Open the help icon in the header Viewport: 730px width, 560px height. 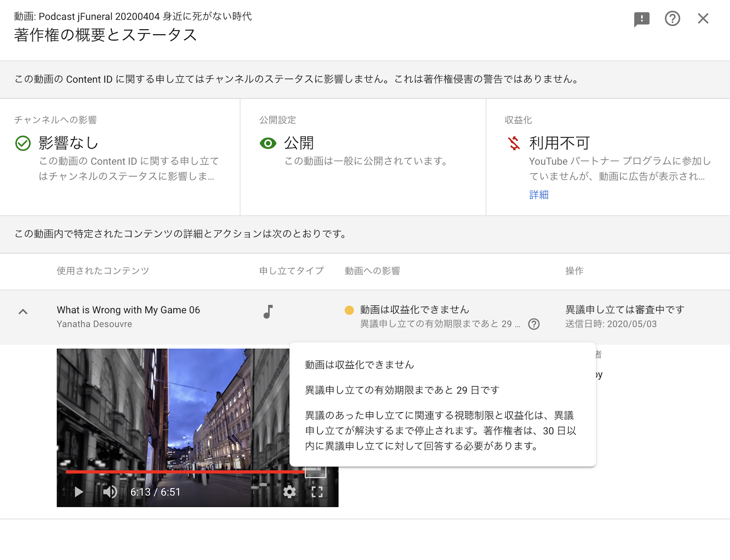point(672,19)
